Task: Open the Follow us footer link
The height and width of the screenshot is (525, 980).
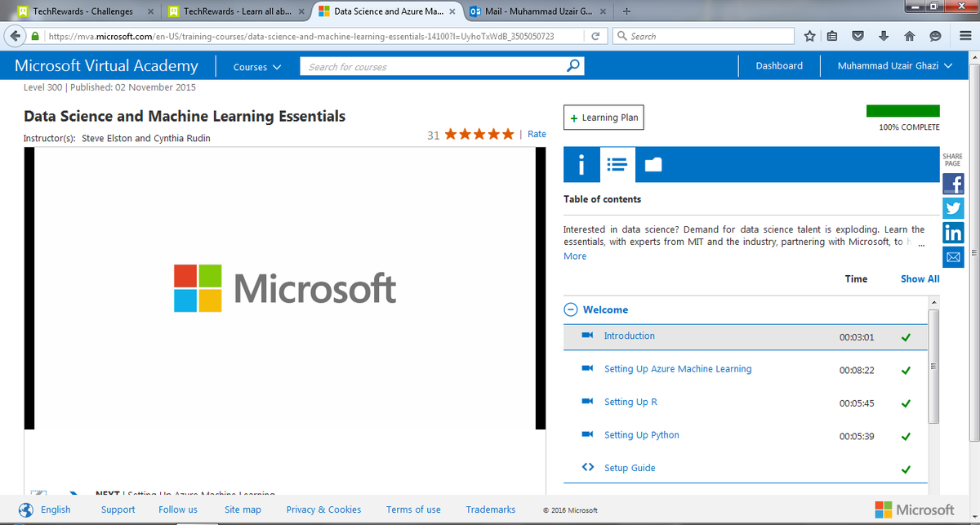Action: tap(178, 509)
